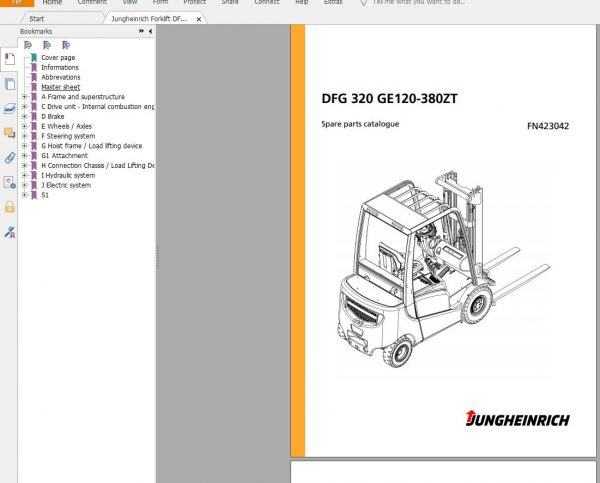Screen dimensions: 600x483
Task: Click the FN423042 catalogue number
Action: coord(548,126)
